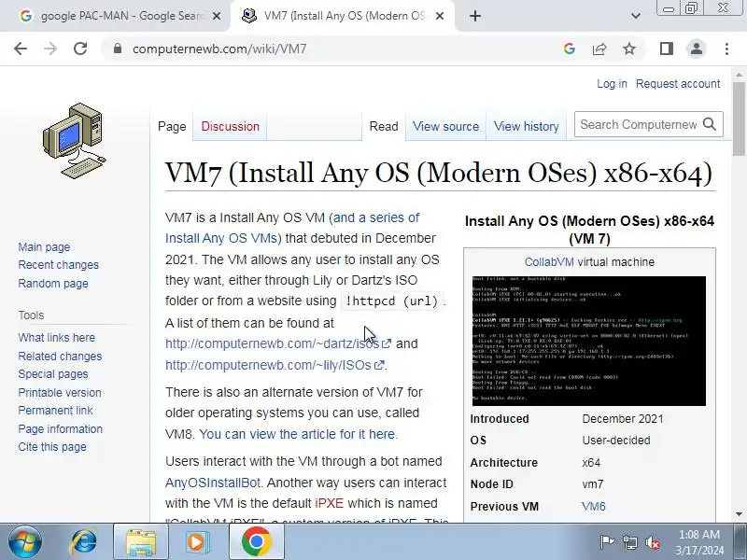The image size is (747, 560).
Task: Open the Windows Start menu orb
Action: [x=24, y=542]
